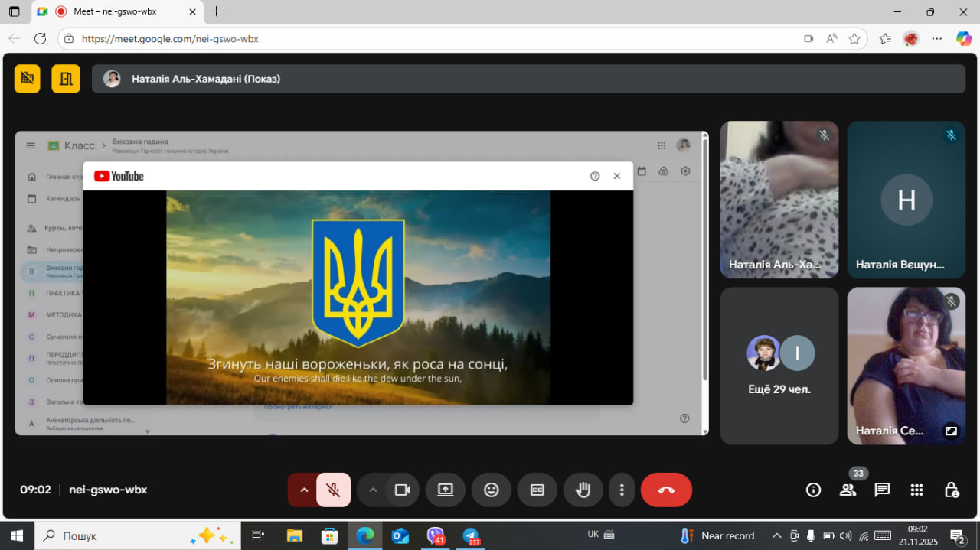The image size is (980, 550).
Task: Toggle the camera on or off
Action: (x=403, y=490)
